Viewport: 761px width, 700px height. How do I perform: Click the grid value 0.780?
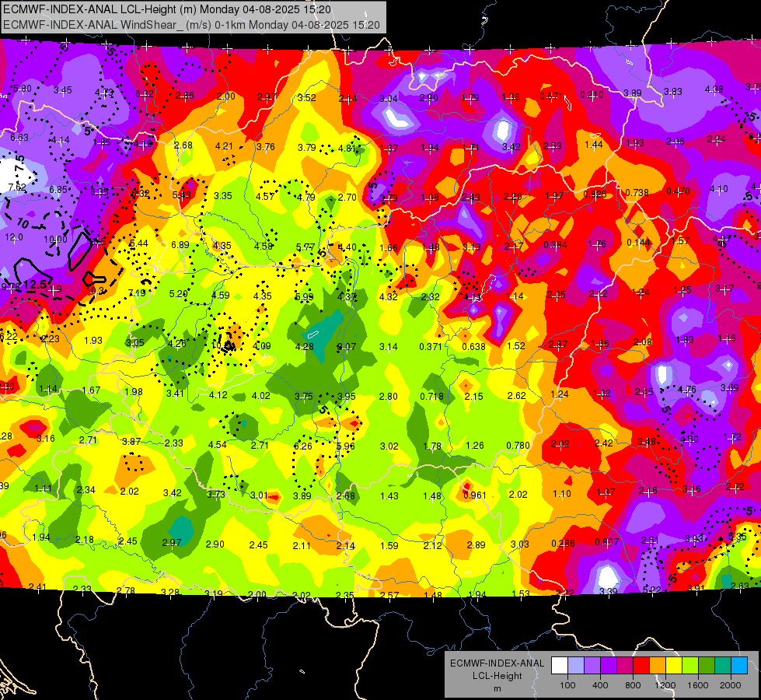tap(518, 445)
